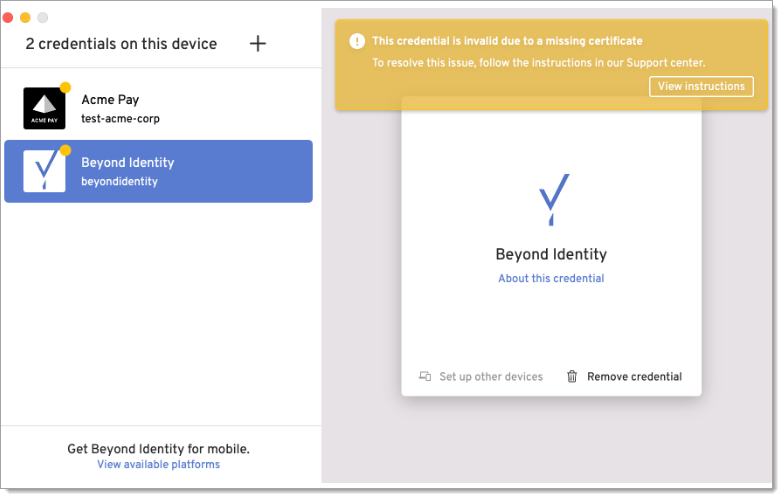Open View instructions in warning banner
This screenshot has width=783, height=499.
coord(701,86)
